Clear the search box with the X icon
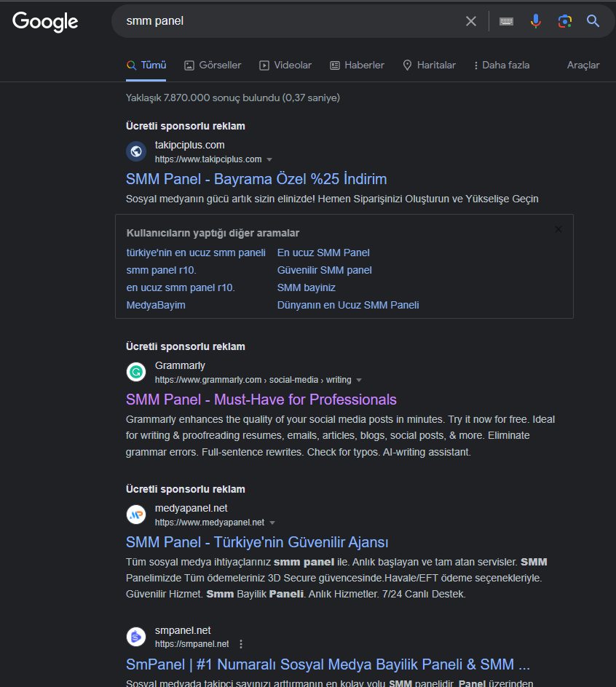 click(x=471, y=21)
